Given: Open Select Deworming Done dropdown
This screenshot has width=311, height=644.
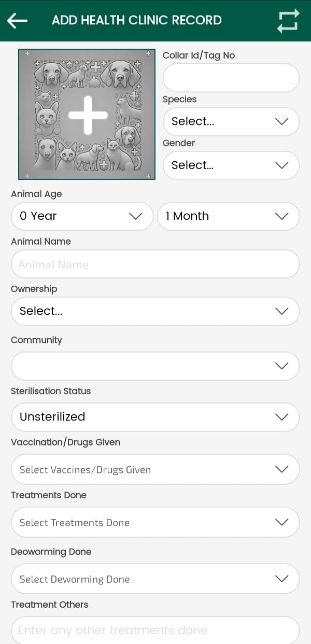Looking at the screenshot, I should tap(155, 579).
